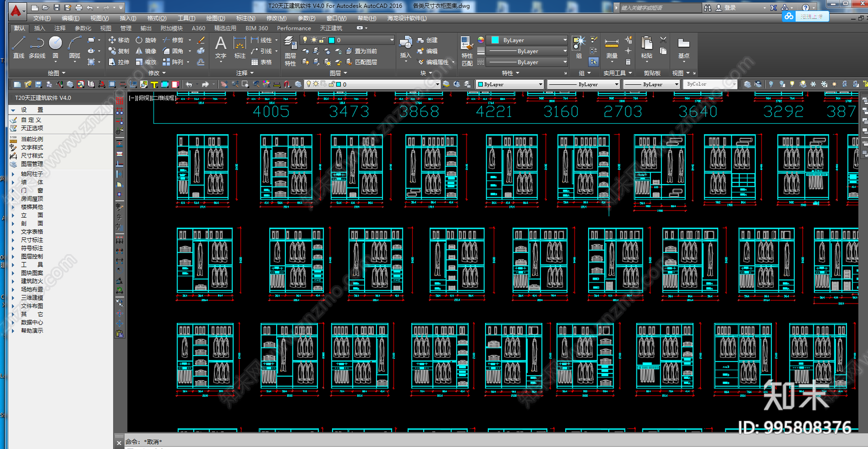Activate the Rotate (旋转) command
Image resolution: width=868 pixels, height=449 pixels.
coord(145,40)
